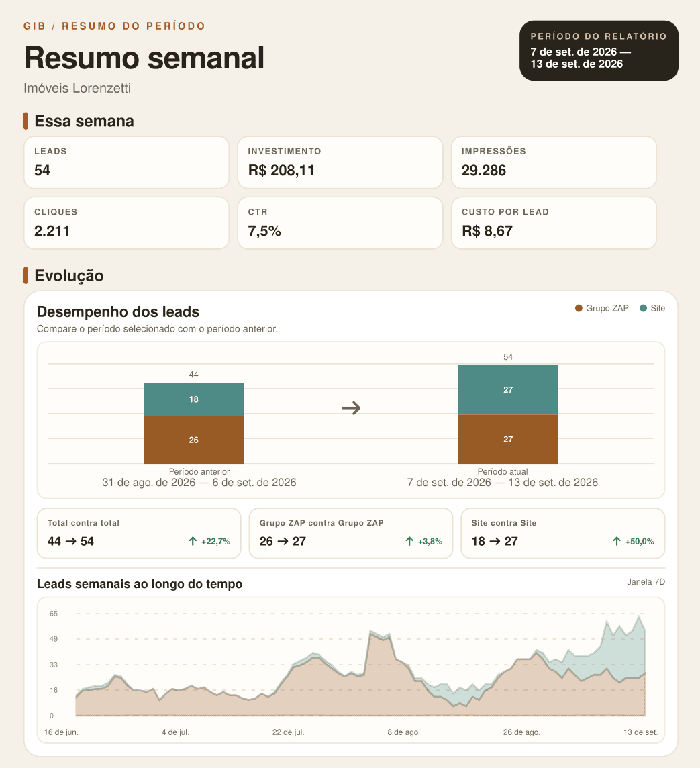This screenshot has width=700, height=768.
Task: Click the Site legend color dot
Action: click(x=643, y=308)
